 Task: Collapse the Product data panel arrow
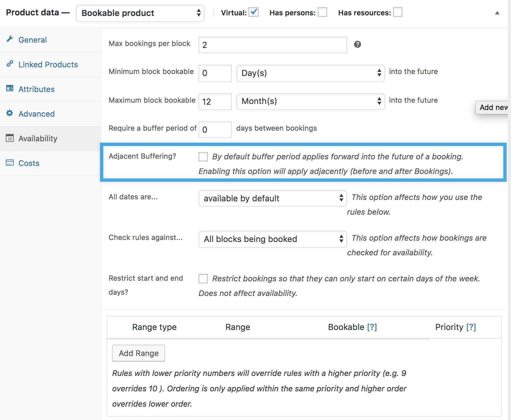pos(497,13)
